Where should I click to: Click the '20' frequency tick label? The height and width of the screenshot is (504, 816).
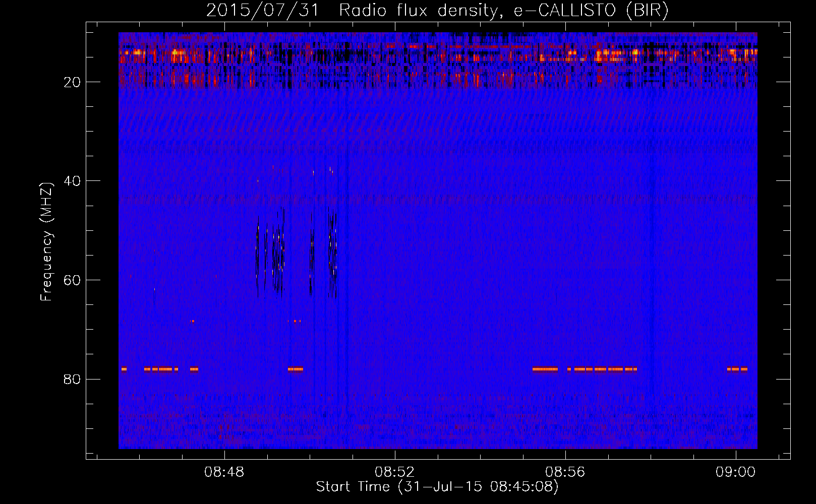[x=72, y=82]
